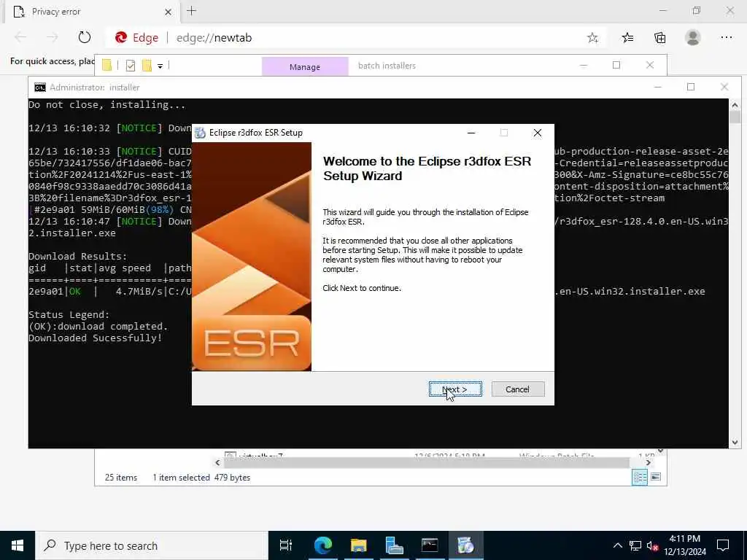Click File Explorer horizontal scrollbar left arrow

click(x=217, y=462)
